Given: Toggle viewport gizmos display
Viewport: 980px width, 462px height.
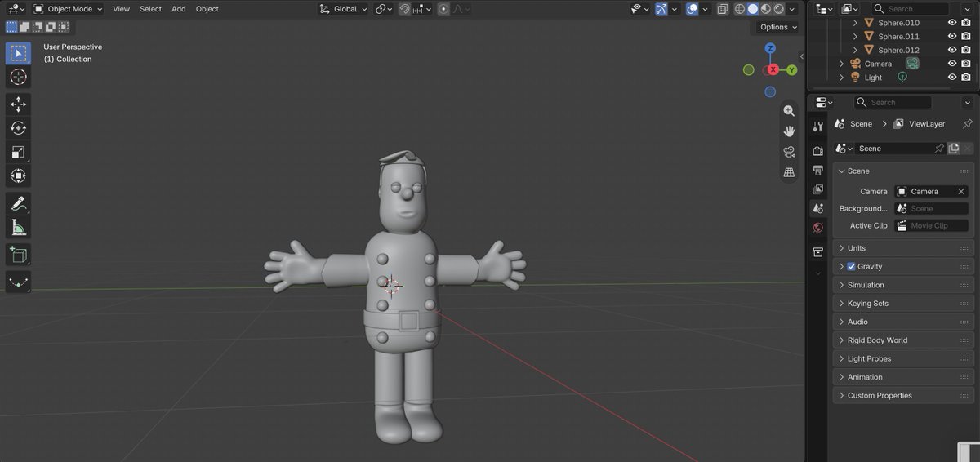Looking at the screenshot, I should pos(662,9).
